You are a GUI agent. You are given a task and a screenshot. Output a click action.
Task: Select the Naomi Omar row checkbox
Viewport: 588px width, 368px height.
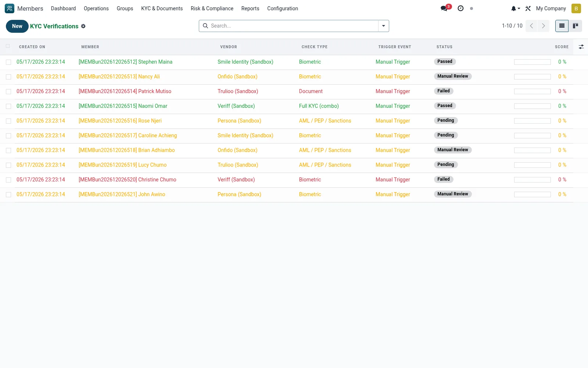8,106
